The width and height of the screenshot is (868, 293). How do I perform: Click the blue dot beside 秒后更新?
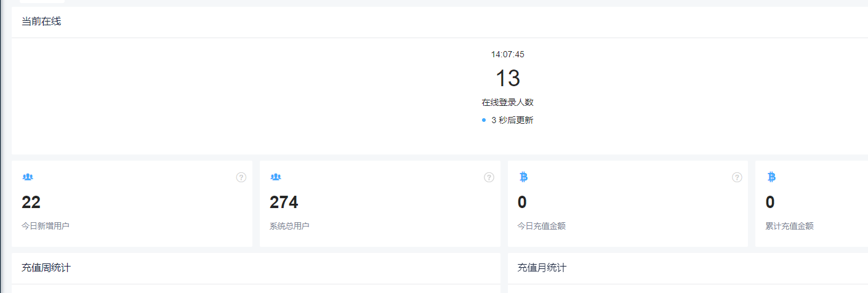click(484, 120)
